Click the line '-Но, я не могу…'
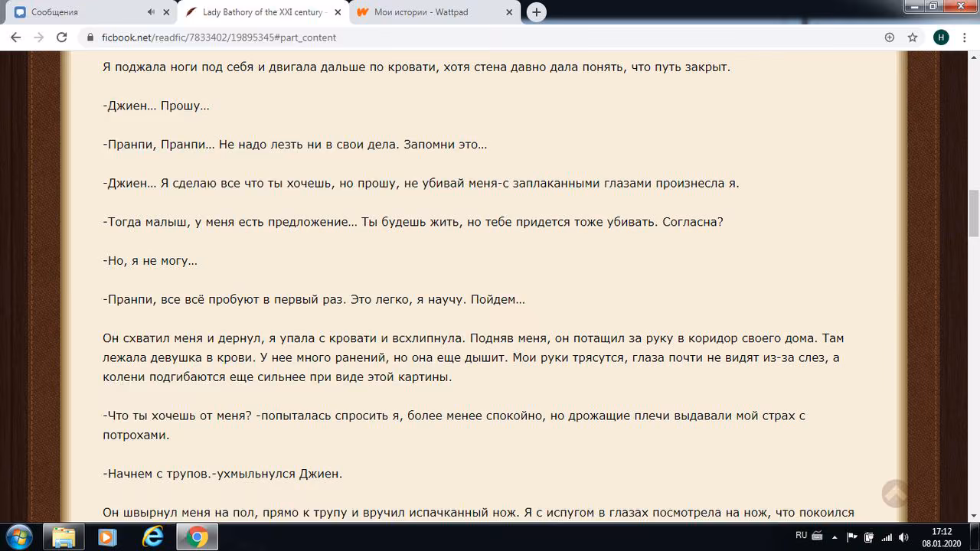 coord(149,261)
